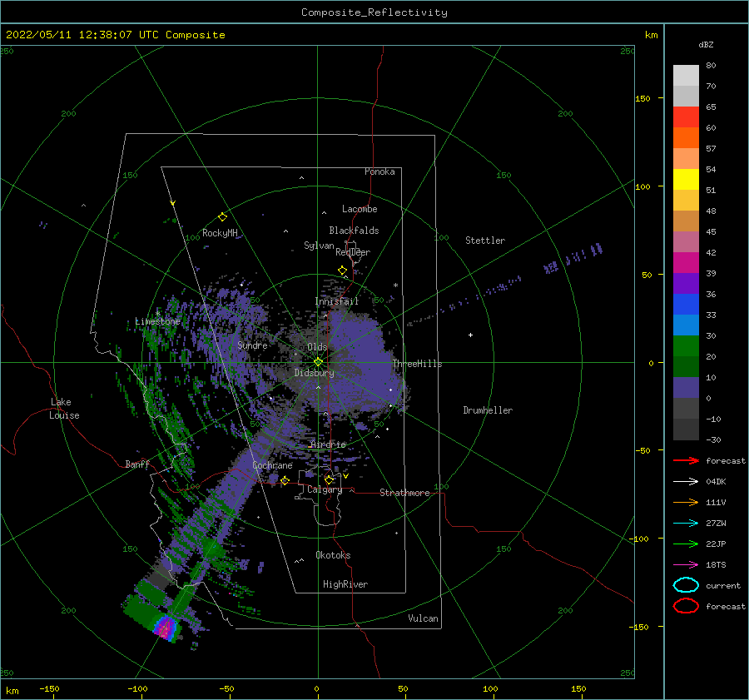Screen dimensions: 749x700
Task: Click the -150 tick on bottom axis
Action: pyautogui.click(x=49, y=688)
